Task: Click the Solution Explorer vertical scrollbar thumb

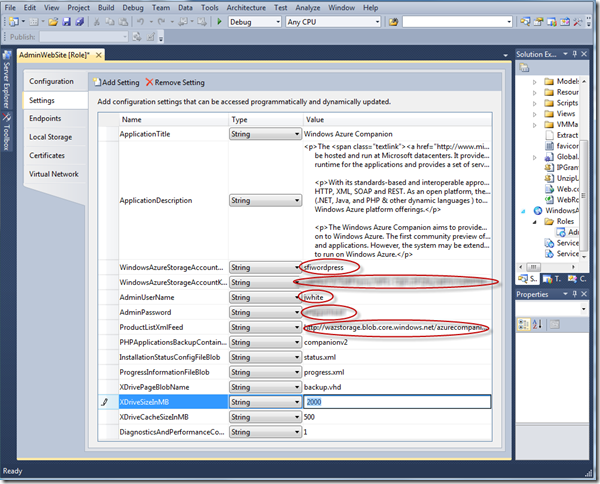Action: (x=584, y=196)
